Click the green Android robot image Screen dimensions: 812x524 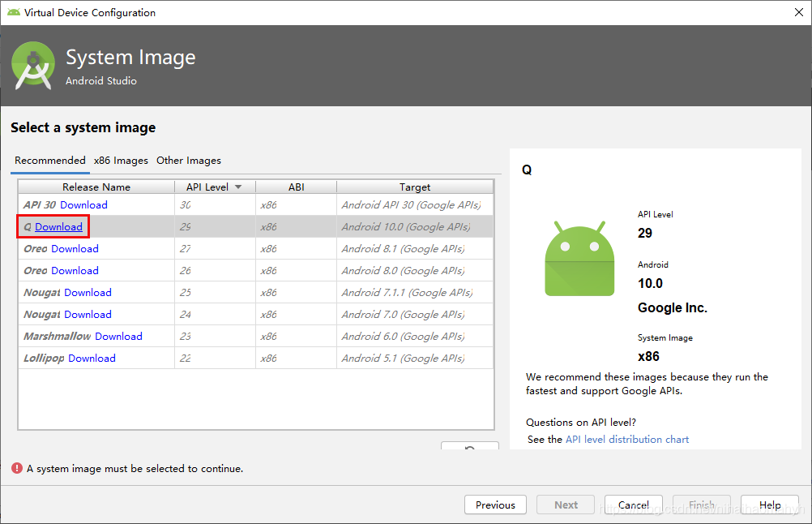tap(579, 259)
